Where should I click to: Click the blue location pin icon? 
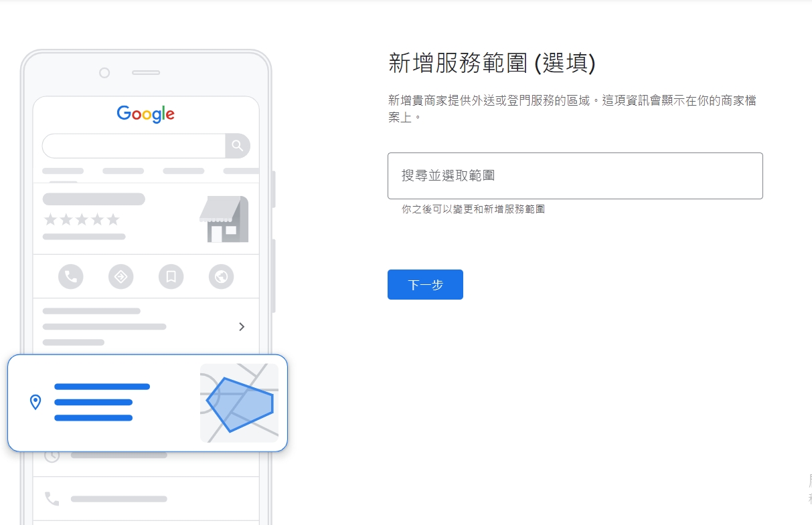(x=35, y=402)
